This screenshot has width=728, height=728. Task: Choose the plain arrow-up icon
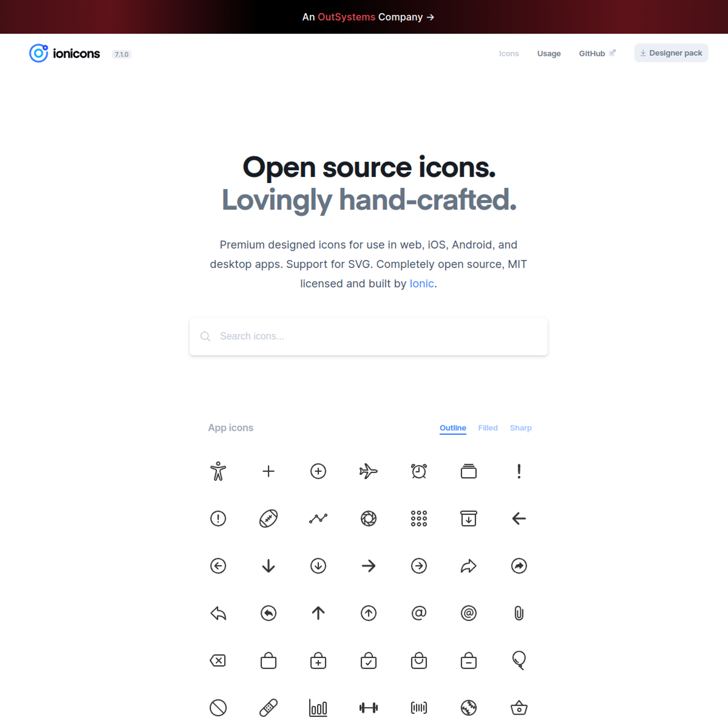(x=318, y=613)
